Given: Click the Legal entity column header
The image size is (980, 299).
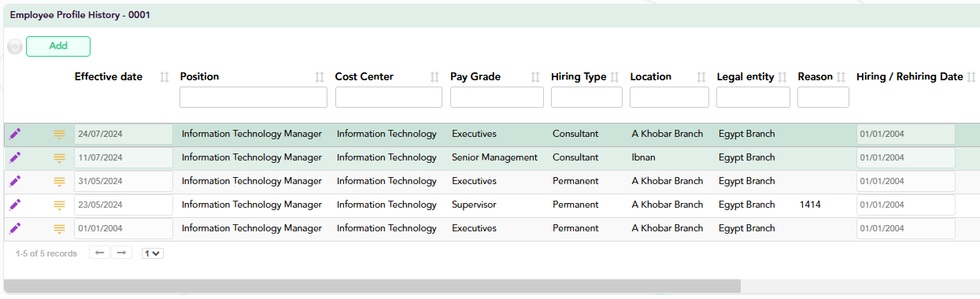Looking at the screenshot, I should click(745, 77).
